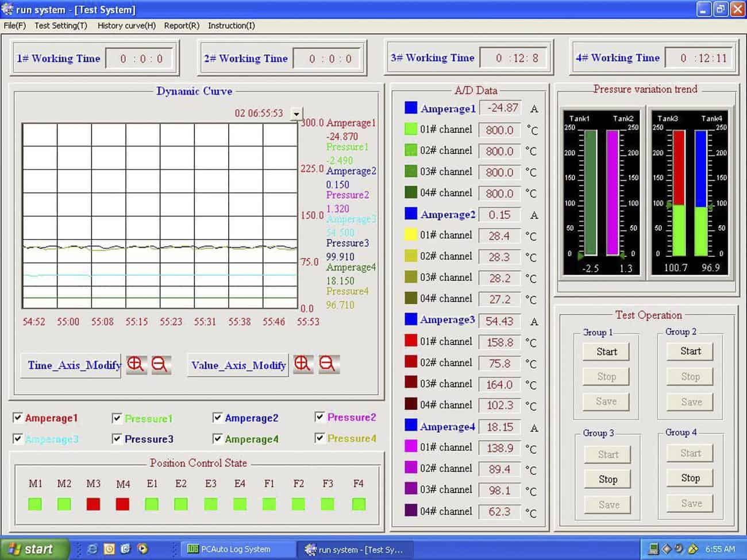Image resolution: width=747 pixels, height=560 pixels.
Task: Uncheck the Amperage1 curve checkbox
Action: point(18,418)
